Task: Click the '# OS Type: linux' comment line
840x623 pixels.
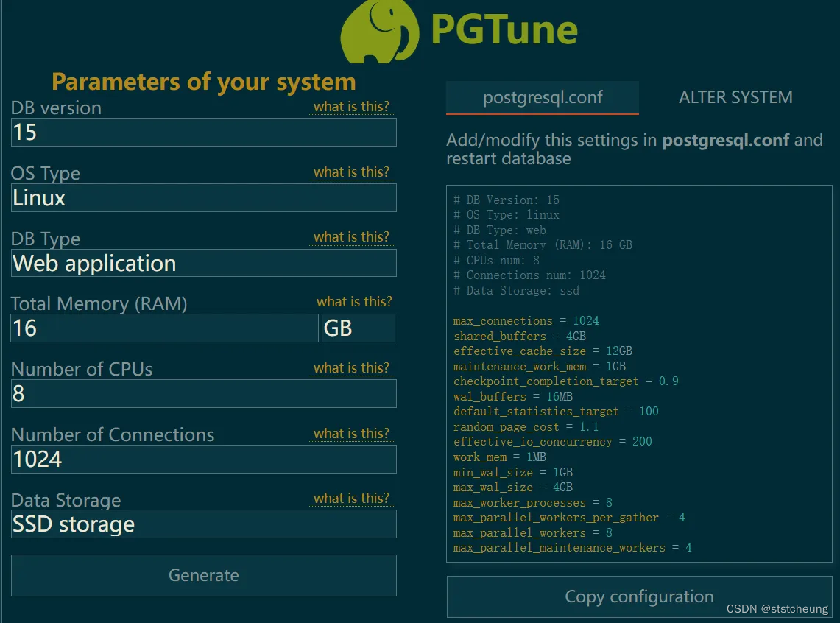Action: click(x=507, y=215)
